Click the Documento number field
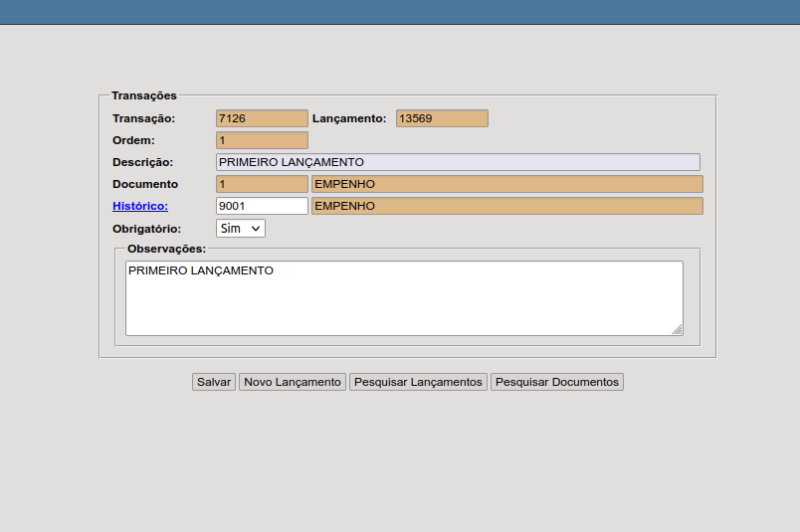 coord(262,184)
